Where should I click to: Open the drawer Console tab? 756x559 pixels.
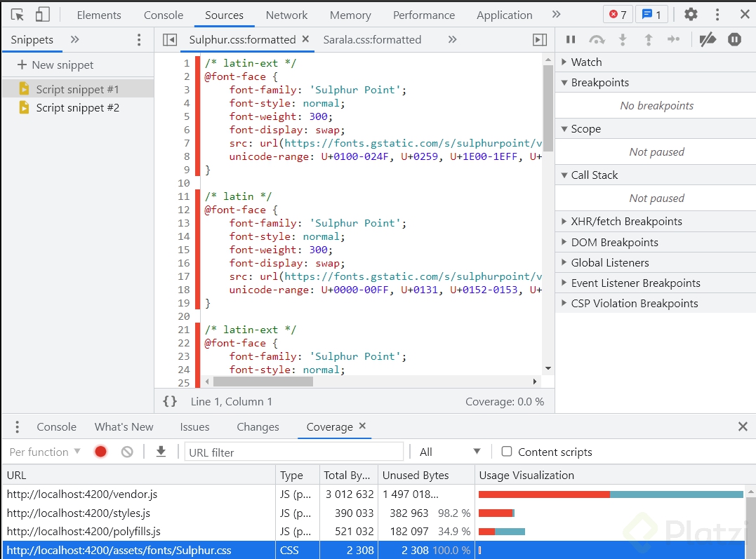[x=56, y=426]
